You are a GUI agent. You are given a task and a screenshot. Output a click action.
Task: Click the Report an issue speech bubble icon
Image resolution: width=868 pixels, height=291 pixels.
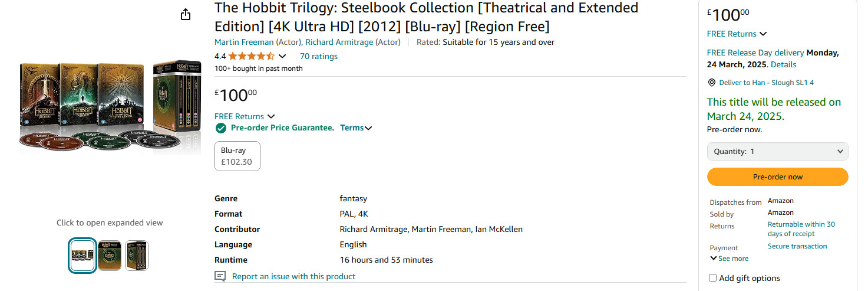pyautogui.click(x=220, y=276)
